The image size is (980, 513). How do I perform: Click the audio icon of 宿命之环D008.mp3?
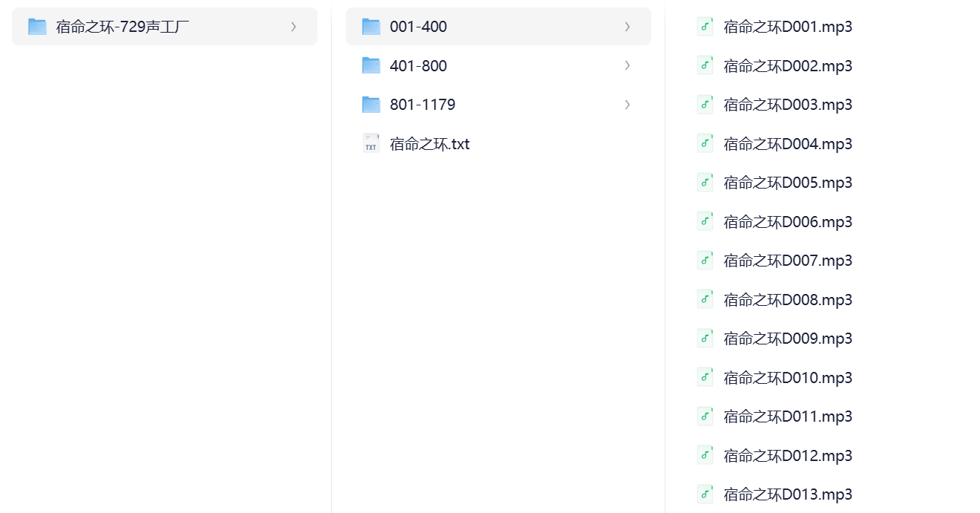(x=705, y=299)
